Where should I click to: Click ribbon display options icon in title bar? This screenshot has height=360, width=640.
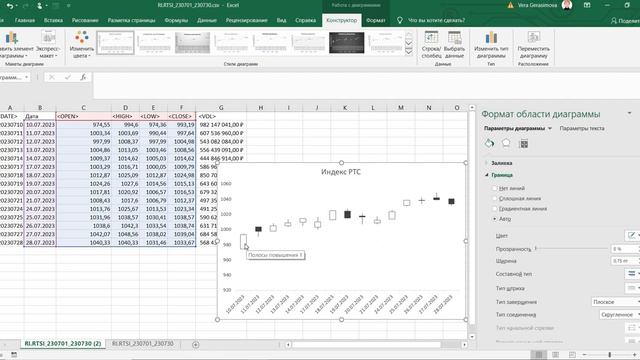coord(587,5)
